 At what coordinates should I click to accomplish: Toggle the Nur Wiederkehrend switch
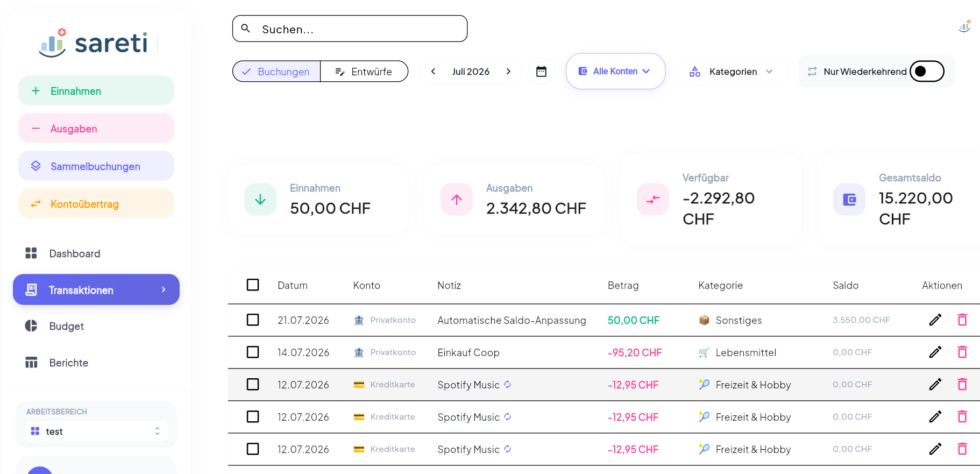pos(927,72)
